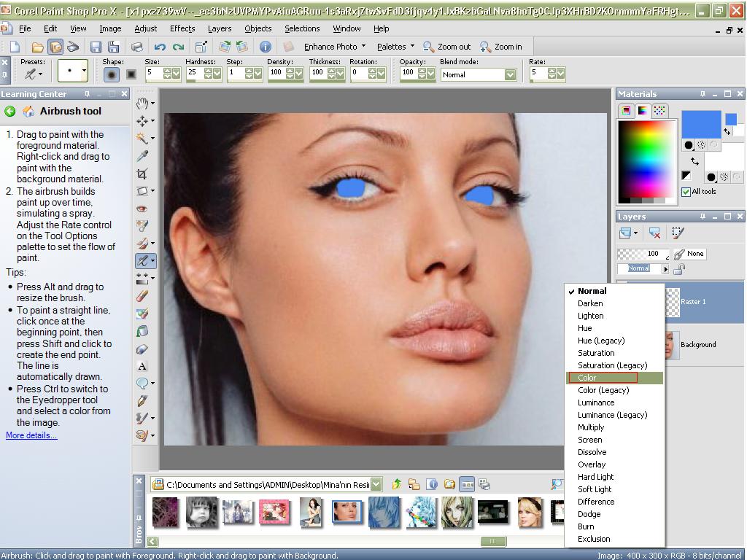747x560 pixels.
Task: Click the Undo arrow in the toolbar
Action: click(160, 47)
